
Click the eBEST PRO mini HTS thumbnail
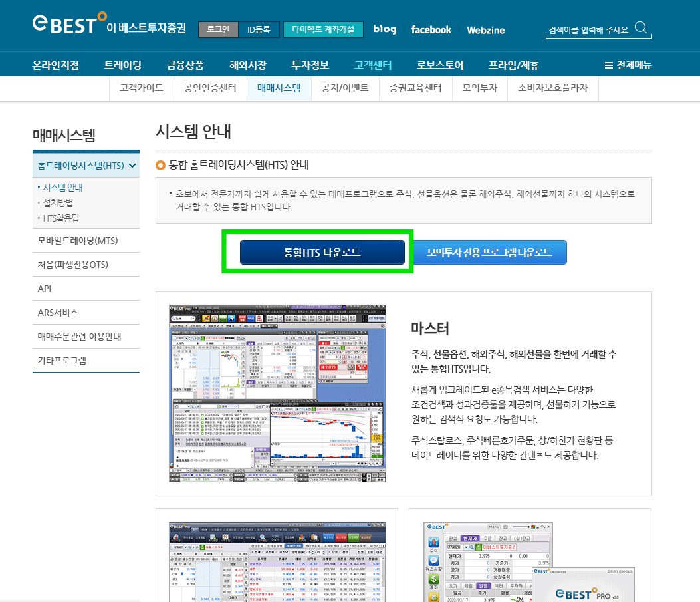point(529,562)
